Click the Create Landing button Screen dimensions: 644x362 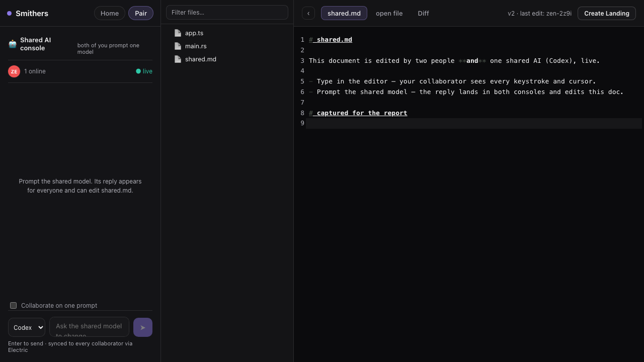click(607, 13)
